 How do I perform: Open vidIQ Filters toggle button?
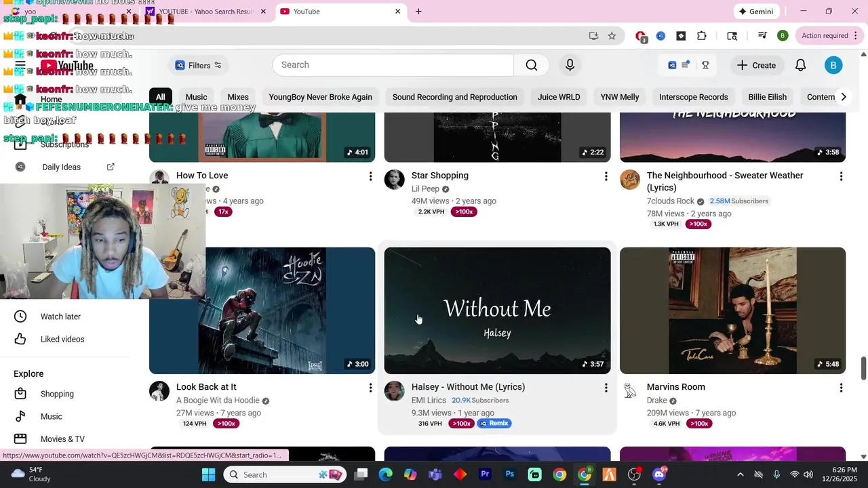(198, 65)
